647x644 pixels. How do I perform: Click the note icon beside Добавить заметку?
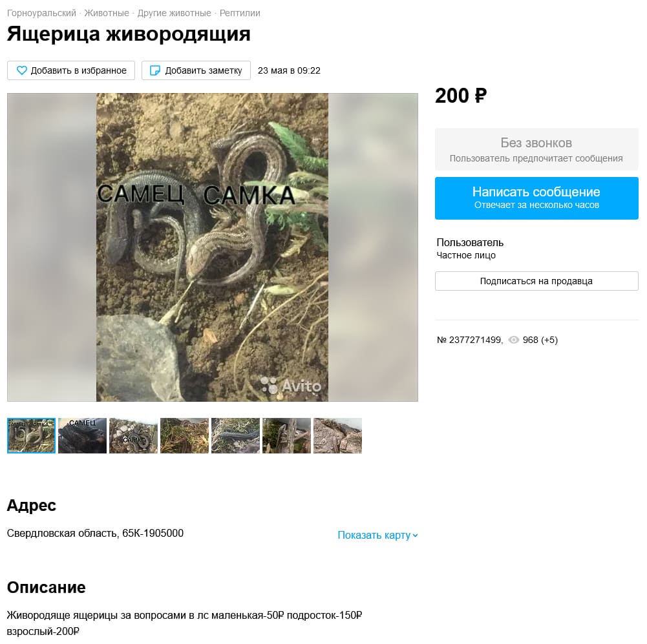[x=154, y=70]
